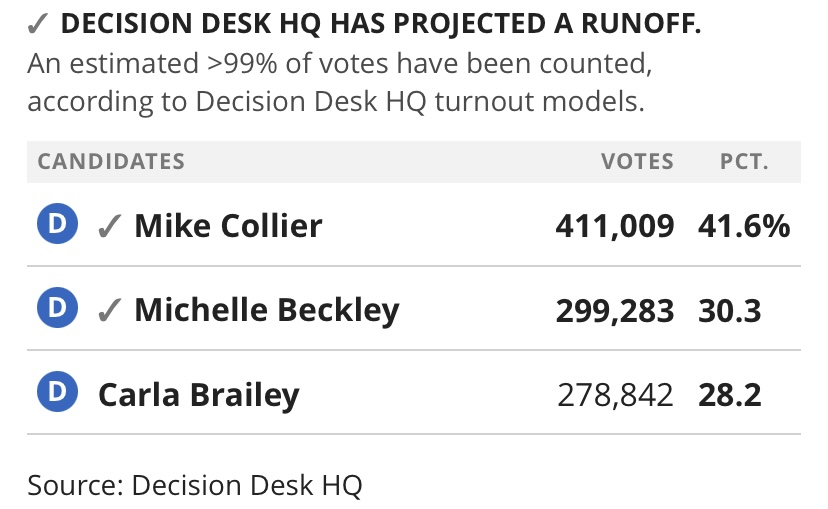Click the 41.6% percentage value
This screenshot has height=509, width=828.
(744, 226)
